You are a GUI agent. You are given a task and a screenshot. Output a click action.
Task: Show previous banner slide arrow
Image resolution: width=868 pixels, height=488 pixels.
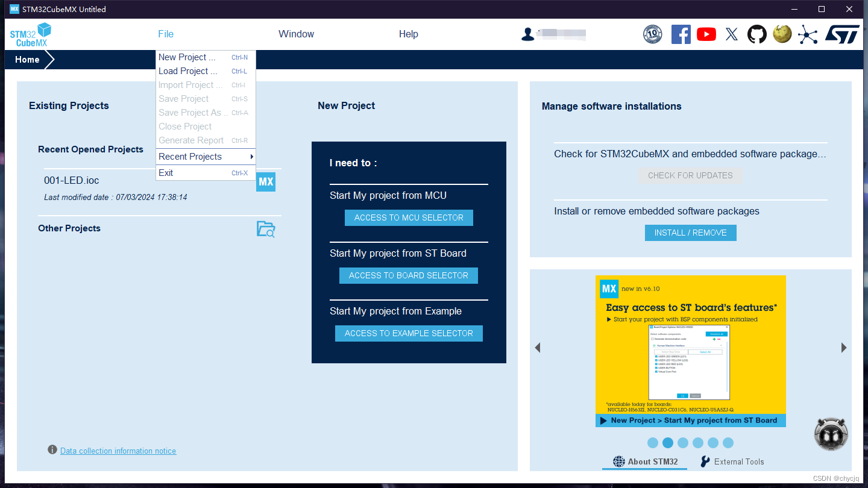click(538, 348)
